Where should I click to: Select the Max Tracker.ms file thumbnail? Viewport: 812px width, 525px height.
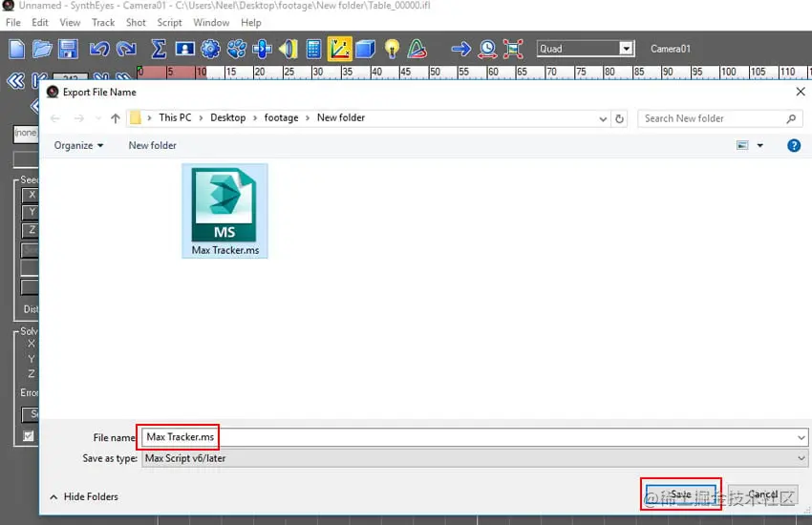pos(224,211)
